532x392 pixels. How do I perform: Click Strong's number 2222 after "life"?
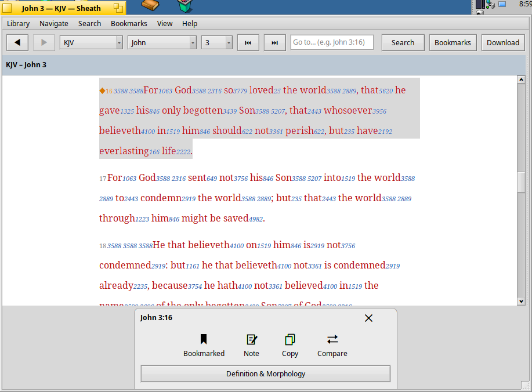coord(183,152)
